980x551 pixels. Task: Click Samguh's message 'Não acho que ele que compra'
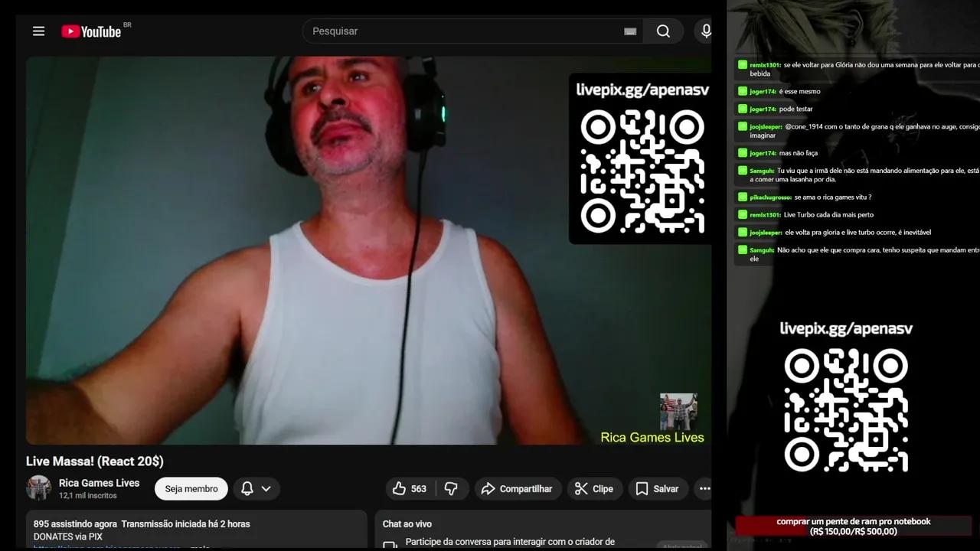pyautogui.click(x=857, y=254)
